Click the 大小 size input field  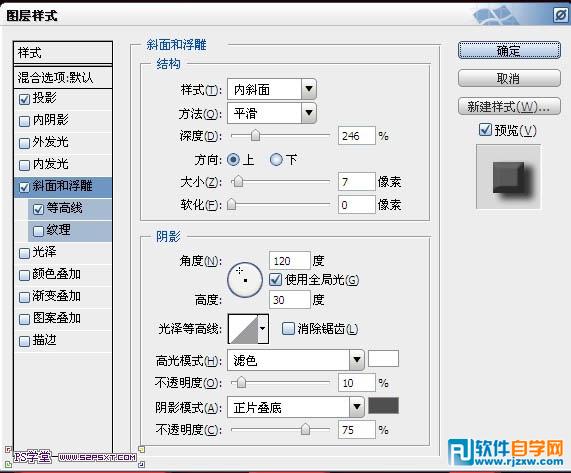point(357,181)
